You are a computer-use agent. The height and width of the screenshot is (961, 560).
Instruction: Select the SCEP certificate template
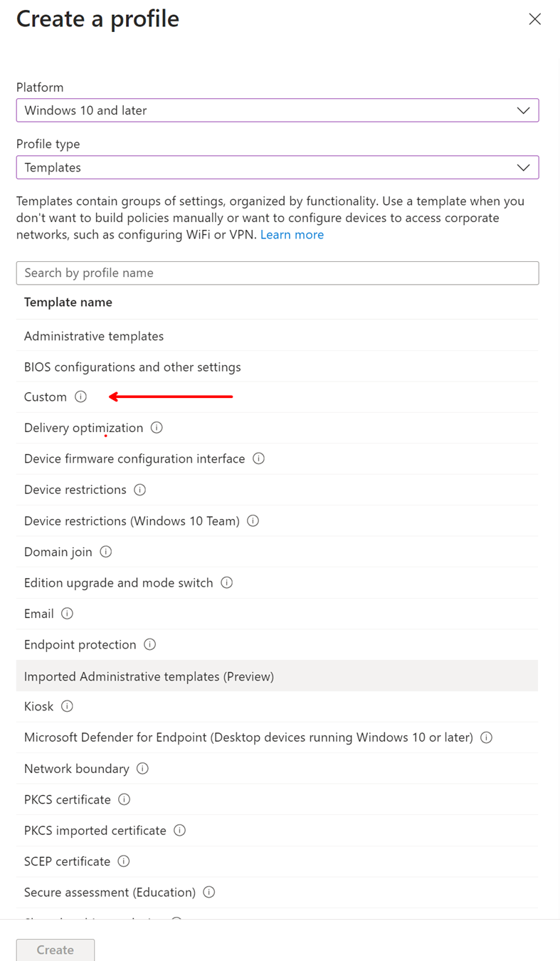point(67,861)
